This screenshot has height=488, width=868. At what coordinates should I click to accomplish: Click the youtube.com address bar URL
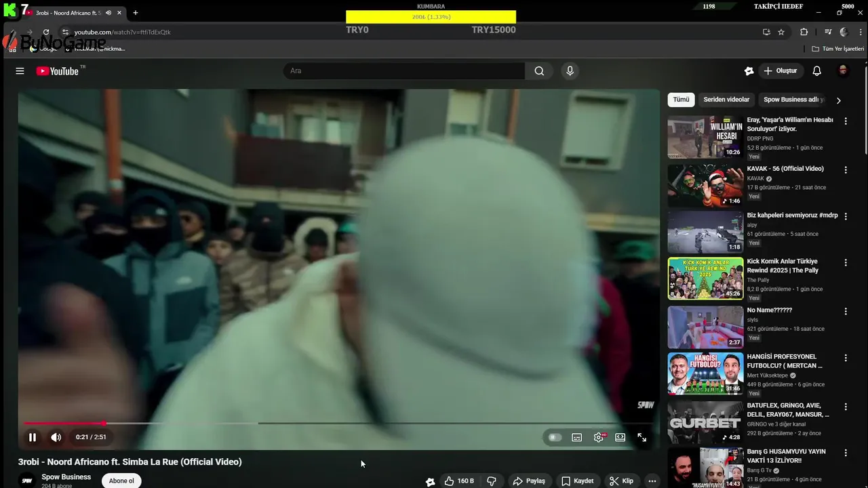coord(123,32)
